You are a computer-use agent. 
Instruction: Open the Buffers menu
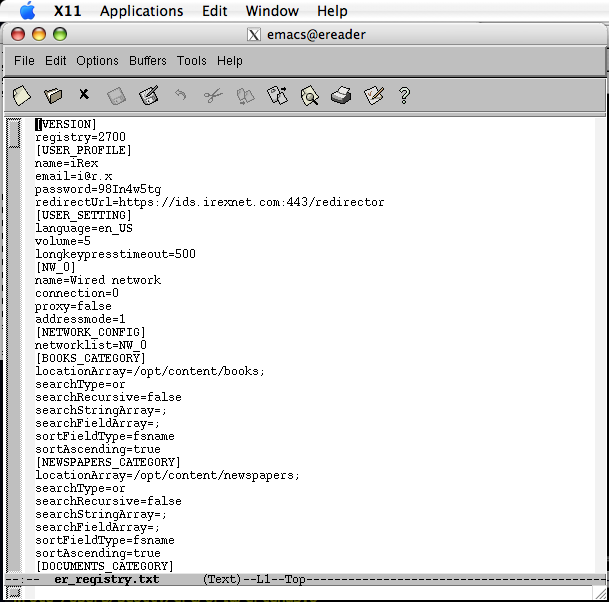(x=148, y=61)
